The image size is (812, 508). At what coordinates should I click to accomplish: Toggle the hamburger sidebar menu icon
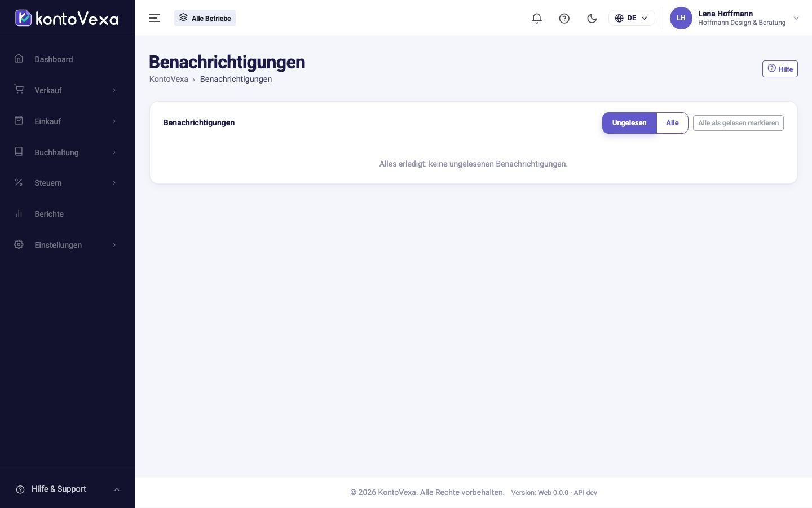click(x=155, y=18)
